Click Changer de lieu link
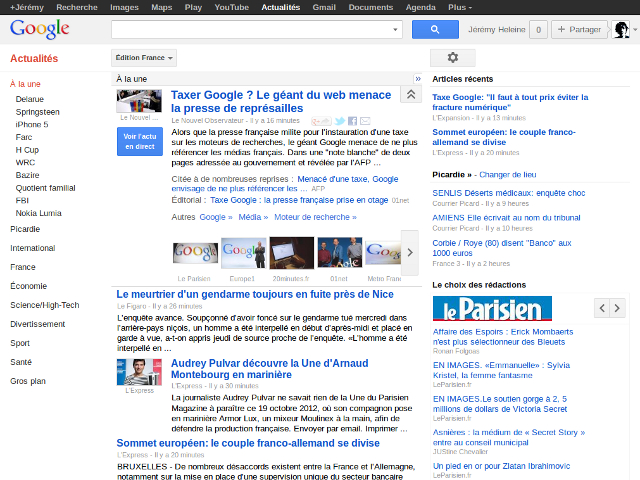 coord(507,175)
